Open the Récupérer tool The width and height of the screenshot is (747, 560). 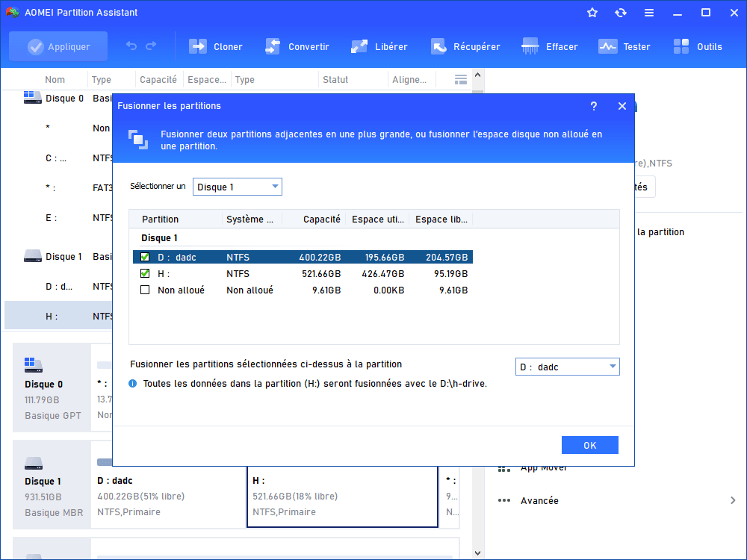[438, 46]
